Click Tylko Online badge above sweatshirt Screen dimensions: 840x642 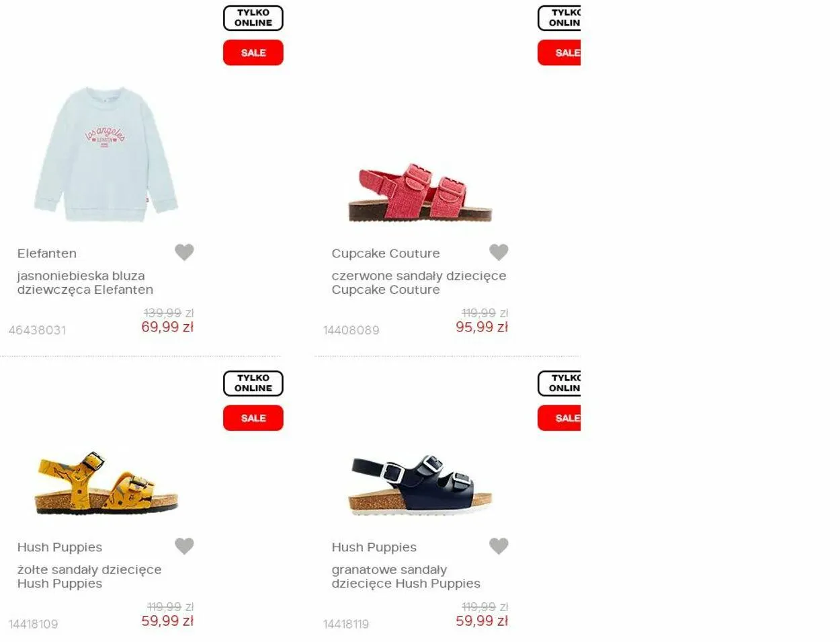pos(253,18)
